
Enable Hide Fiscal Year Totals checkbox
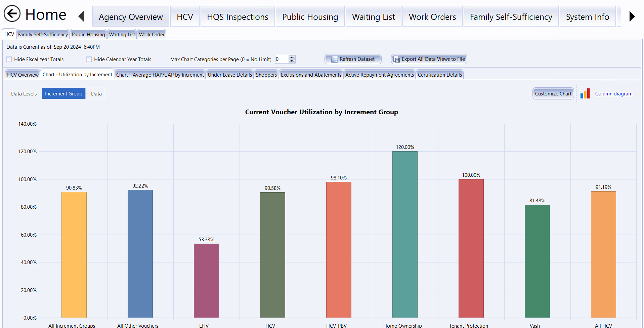pos(9,59)
